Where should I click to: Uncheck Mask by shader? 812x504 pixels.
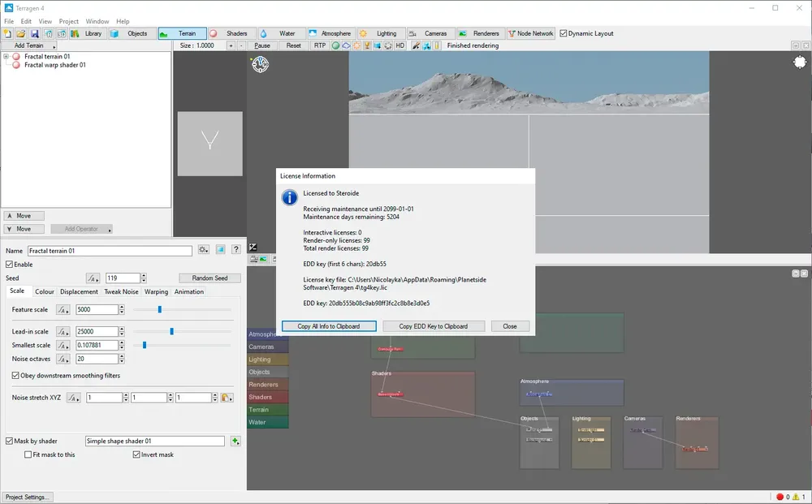pos(9,441)
